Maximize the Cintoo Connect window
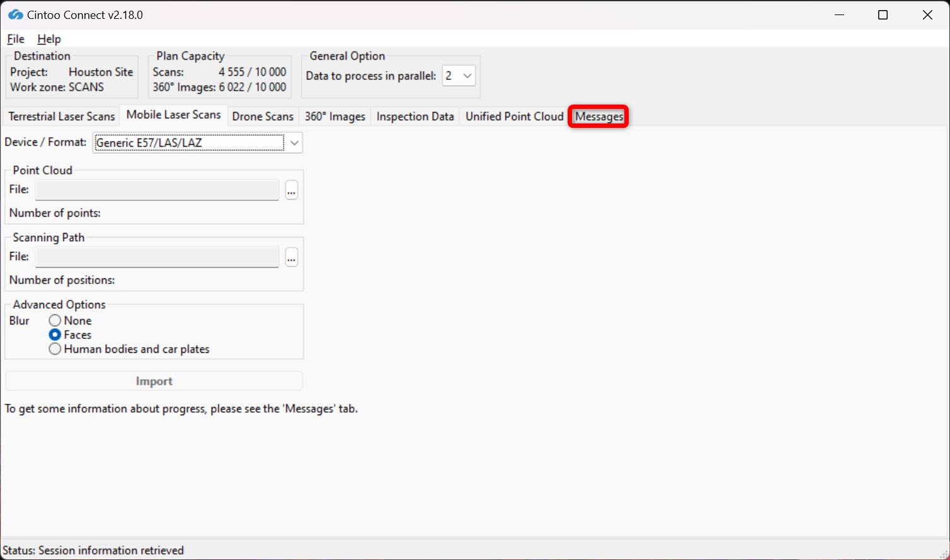Screen dimensions: 950x560 883,15
